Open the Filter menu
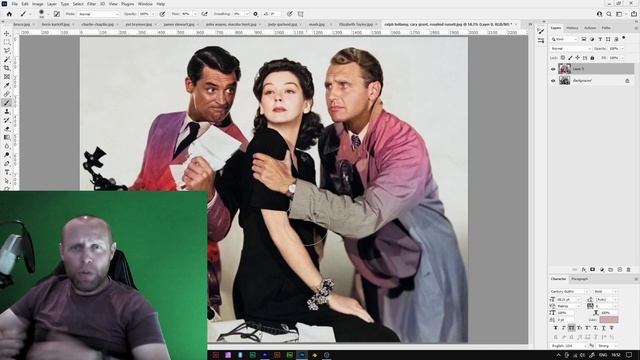The width and height of the screenshot is (640, 360). 91,4
